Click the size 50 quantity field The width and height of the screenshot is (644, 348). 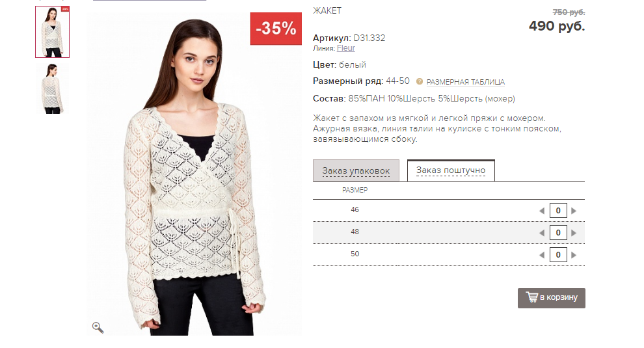pos(557,255)
